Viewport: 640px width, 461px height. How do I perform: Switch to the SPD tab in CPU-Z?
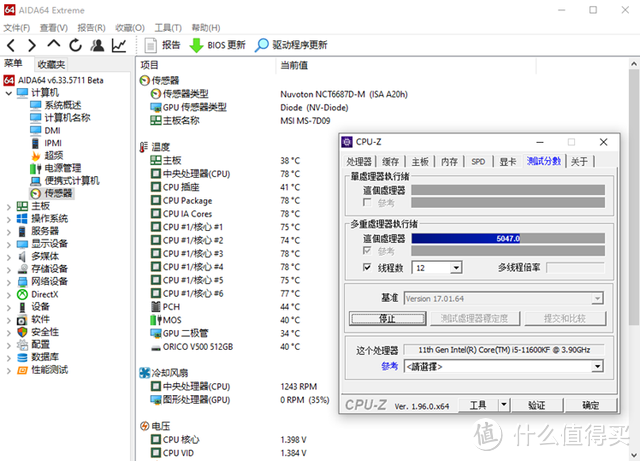(x=478, y=162)
